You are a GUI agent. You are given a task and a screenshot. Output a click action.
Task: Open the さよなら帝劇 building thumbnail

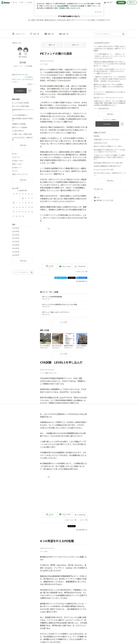pos(82,339)
